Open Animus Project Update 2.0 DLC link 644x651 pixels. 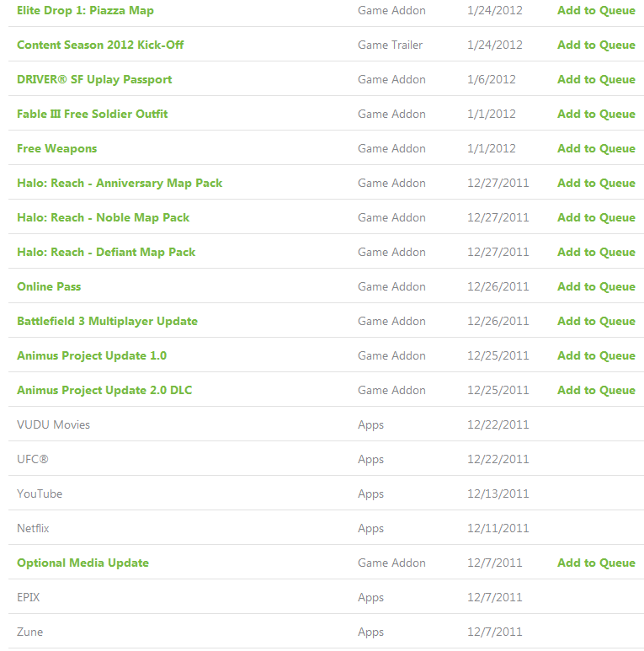coord(104,390)
